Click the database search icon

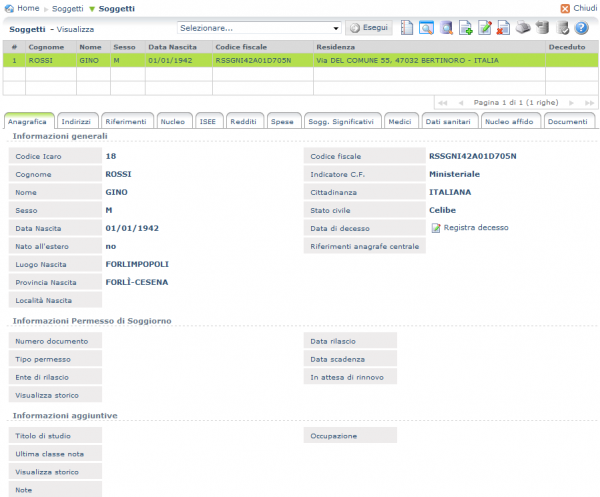coord(446,28)
